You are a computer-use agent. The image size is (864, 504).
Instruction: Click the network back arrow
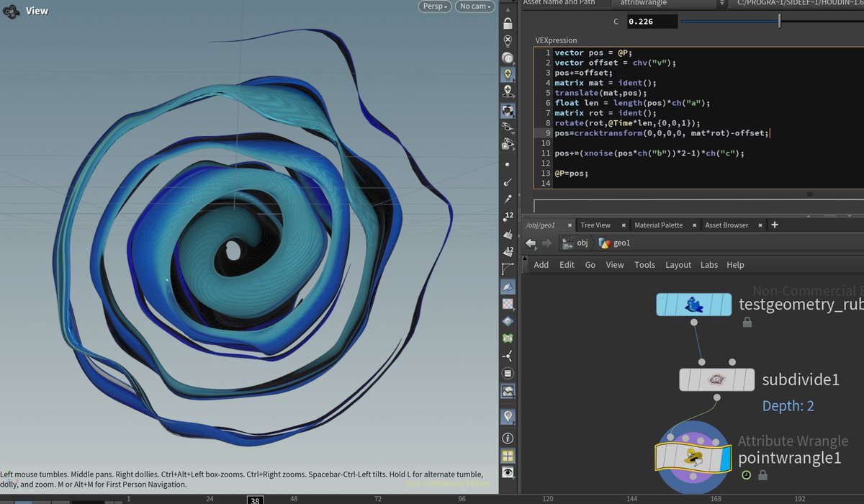tap(531, 243)
